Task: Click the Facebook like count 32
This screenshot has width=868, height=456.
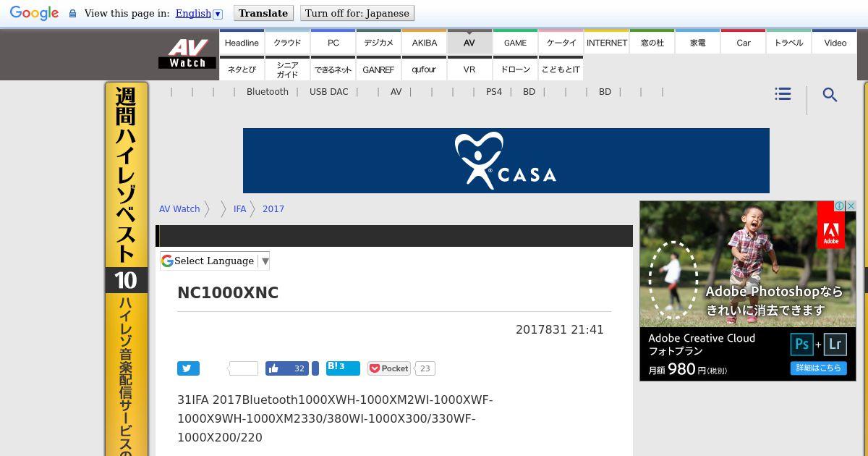Action: click(299, 368)
